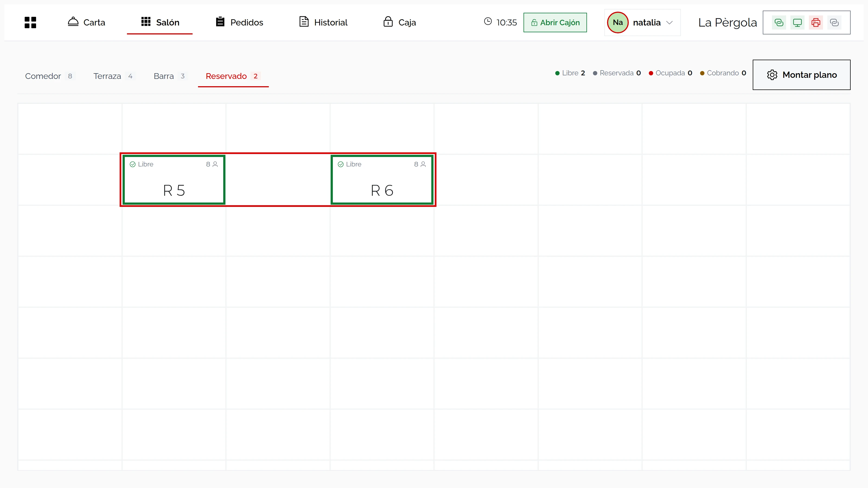The width and height of the screenshot is (868, 488).
Task: Click the Montar plano button
Action: click(802, 75)
